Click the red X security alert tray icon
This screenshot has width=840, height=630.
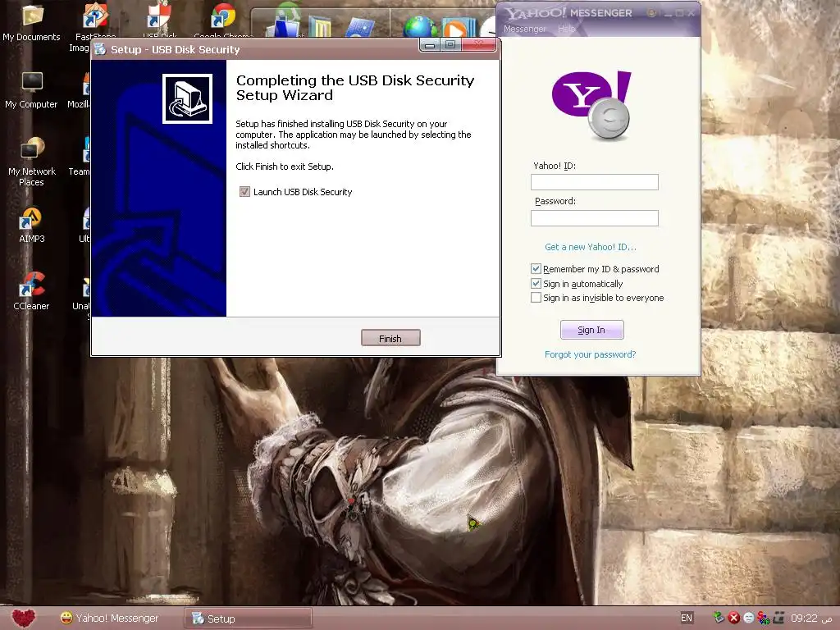(x=734, y=618)
